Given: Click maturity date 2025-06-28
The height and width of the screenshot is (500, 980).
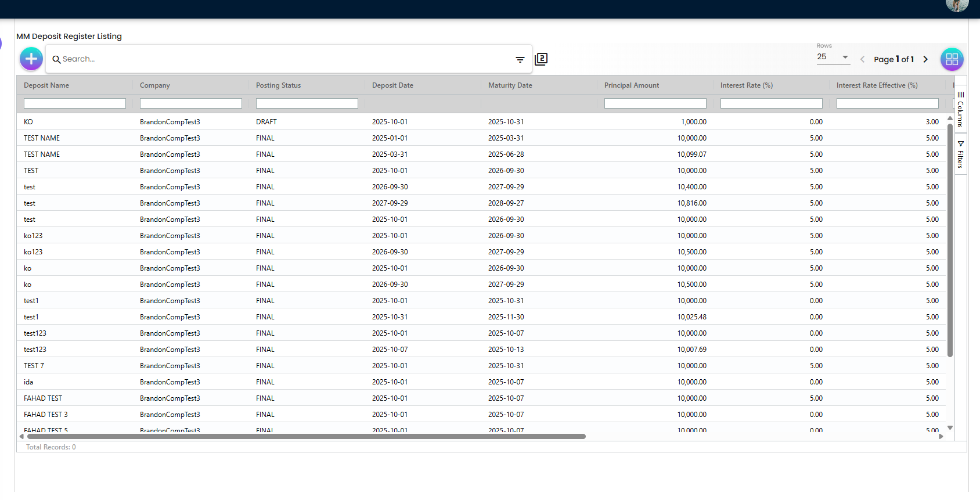Looking at the screenshot, I should 506,154.
